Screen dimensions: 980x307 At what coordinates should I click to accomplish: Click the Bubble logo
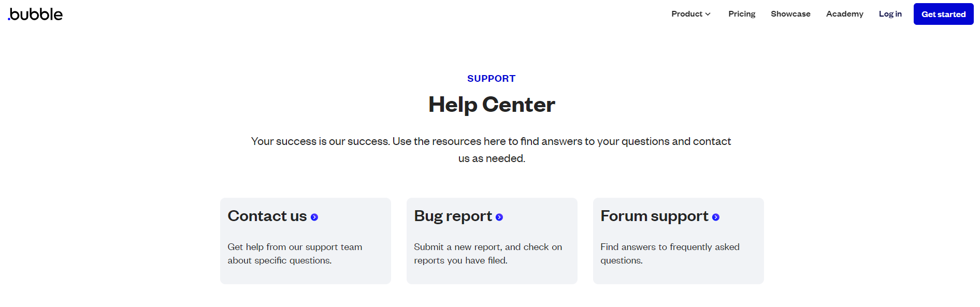click(x=35, y=14)
